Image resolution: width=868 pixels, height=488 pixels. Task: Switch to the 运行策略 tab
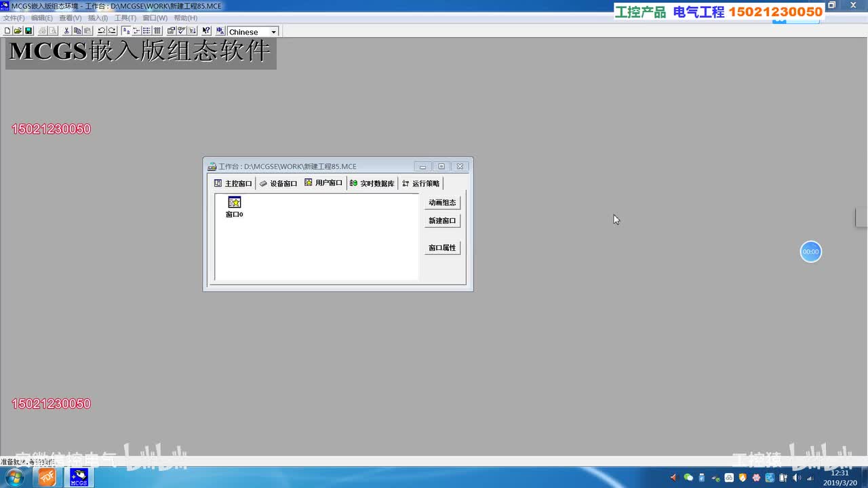[x=420, y=184]
